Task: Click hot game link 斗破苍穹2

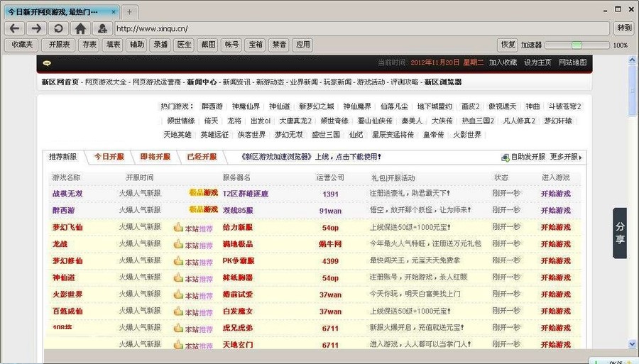Action: 564,106
